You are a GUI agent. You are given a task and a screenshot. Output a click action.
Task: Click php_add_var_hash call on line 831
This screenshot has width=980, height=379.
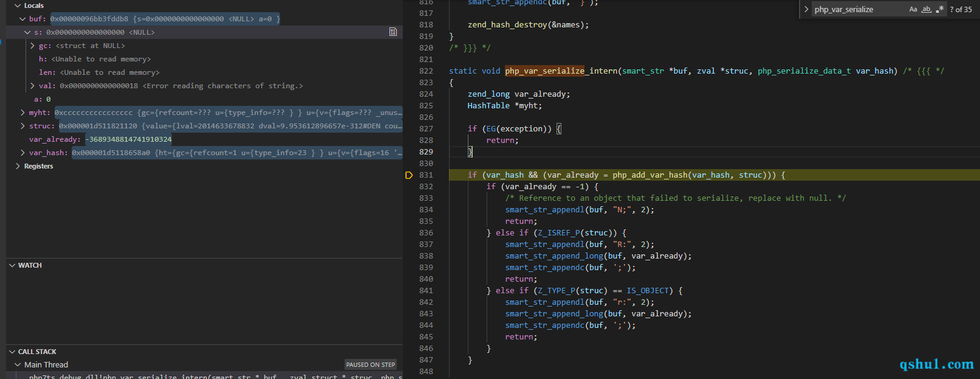point(650,175)
